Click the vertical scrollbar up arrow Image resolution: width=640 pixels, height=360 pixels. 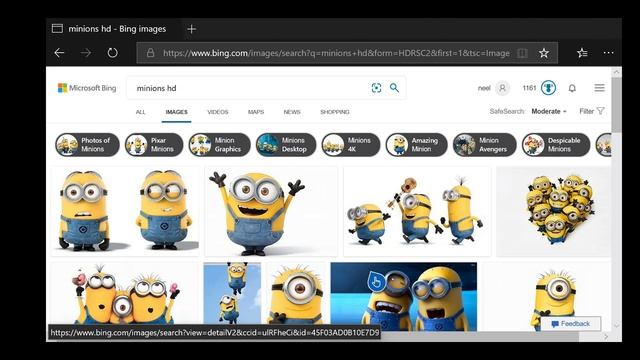tap(616, 72)
